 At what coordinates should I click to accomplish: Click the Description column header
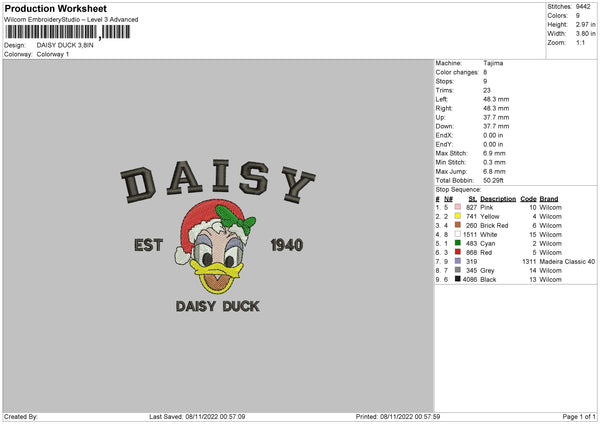click(498, 199)
